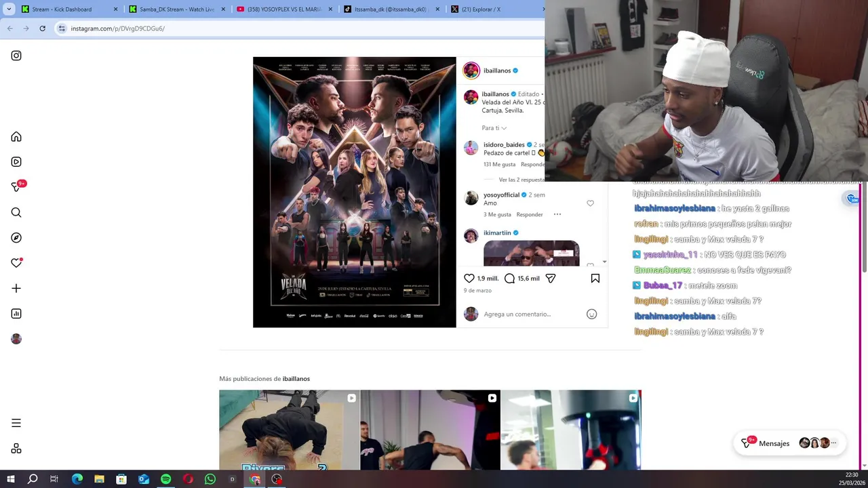Share the post via send icon
The height and width of the screenshot is (488, 868).
click(x=551, y=278)
